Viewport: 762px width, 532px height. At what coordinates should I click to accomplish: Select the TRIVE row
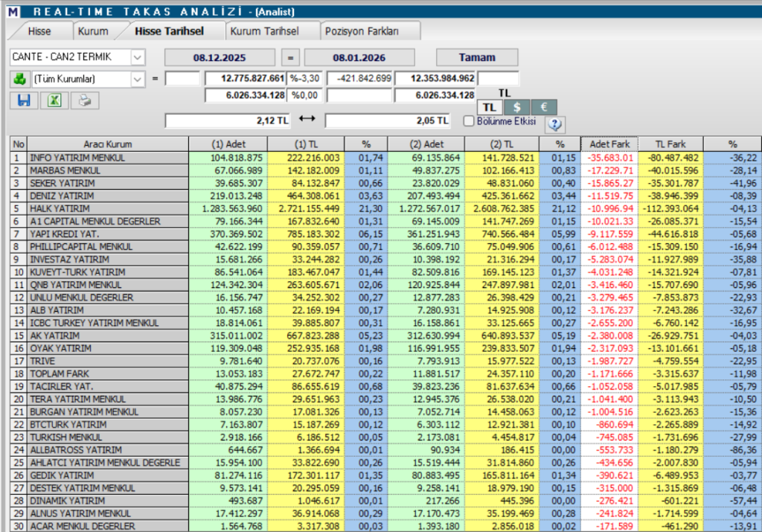click(386, 361)
